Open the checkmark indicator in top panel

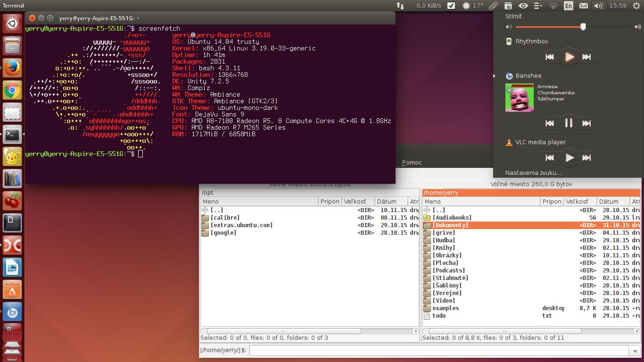tap(451, 6)
